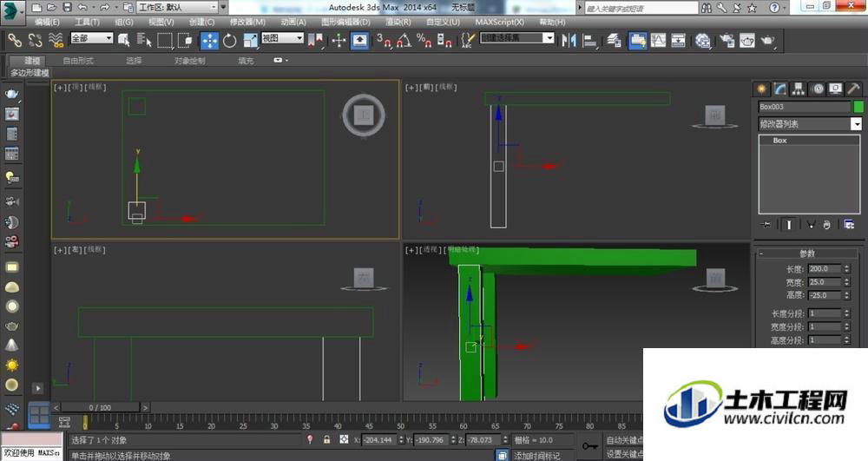Click the 宽度 width value field

[825, 282]
